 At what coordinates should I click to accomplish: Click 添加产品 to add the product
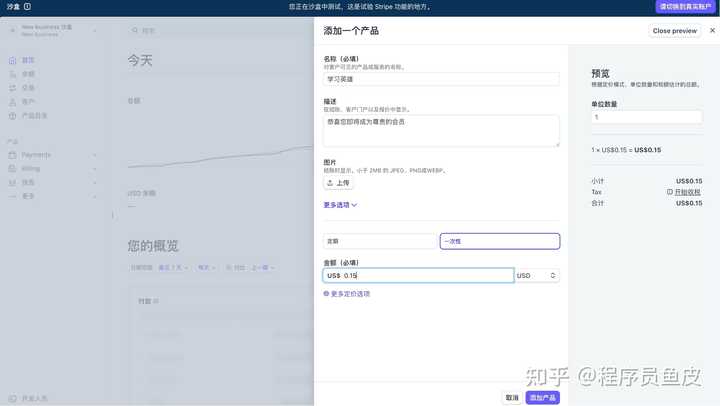pos(542,397)
